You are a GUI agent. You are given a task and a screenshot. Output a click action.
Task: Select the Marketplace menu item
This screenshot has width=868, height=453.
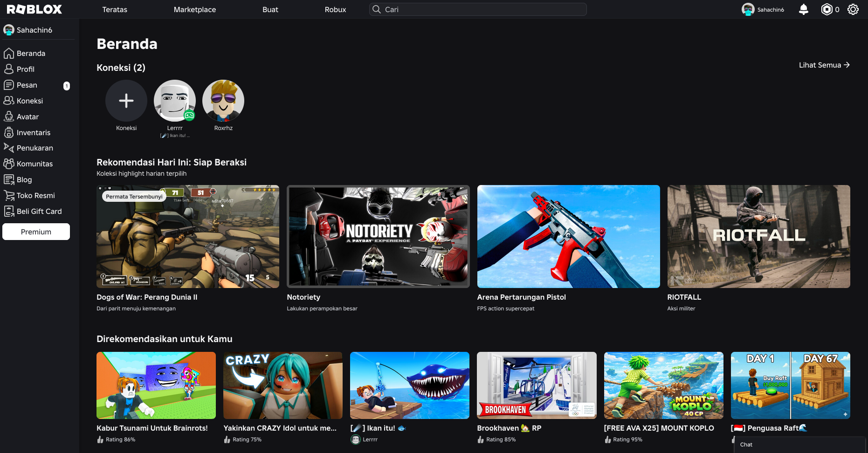pyautogui.click(x=194, y=9)
